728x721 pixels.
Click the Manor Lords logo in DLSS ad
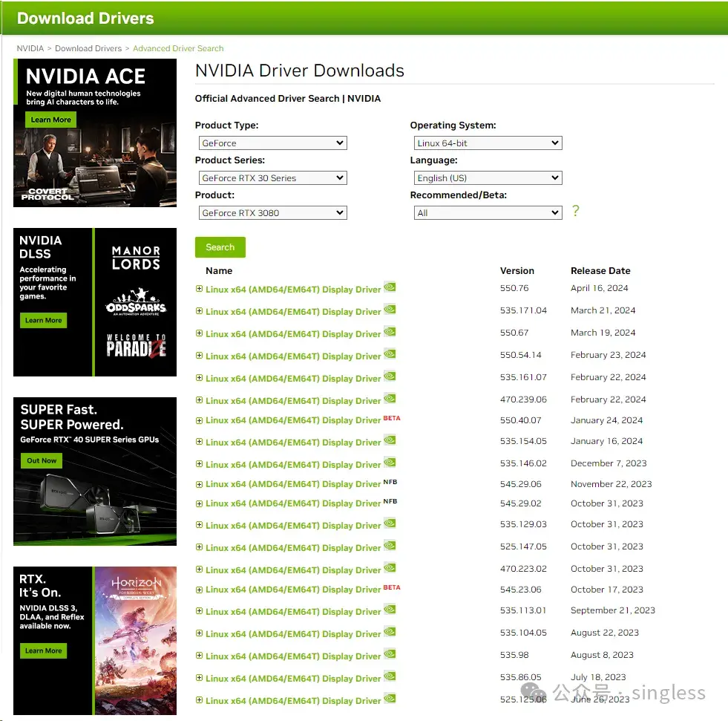pyautogui.click(x=136, y=258)
